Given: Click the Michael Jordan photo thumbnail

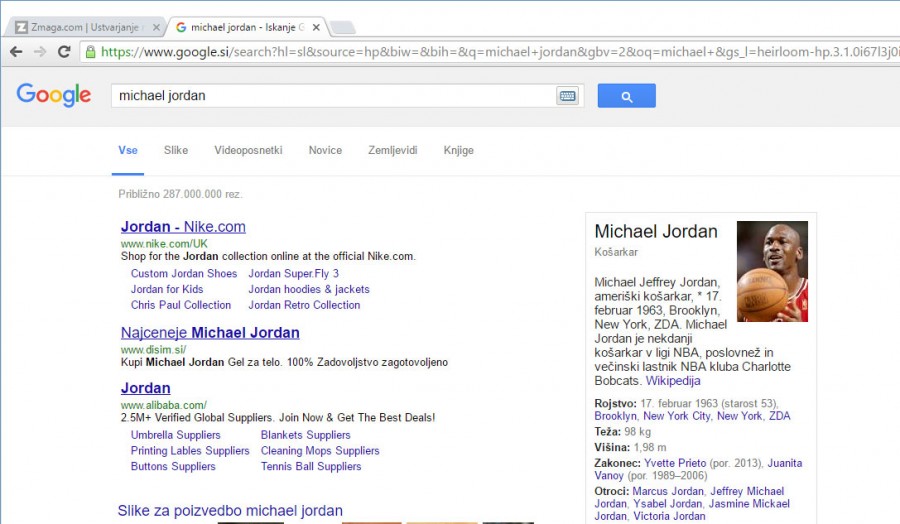Looking at the screenshot, I should coord(771,271).
